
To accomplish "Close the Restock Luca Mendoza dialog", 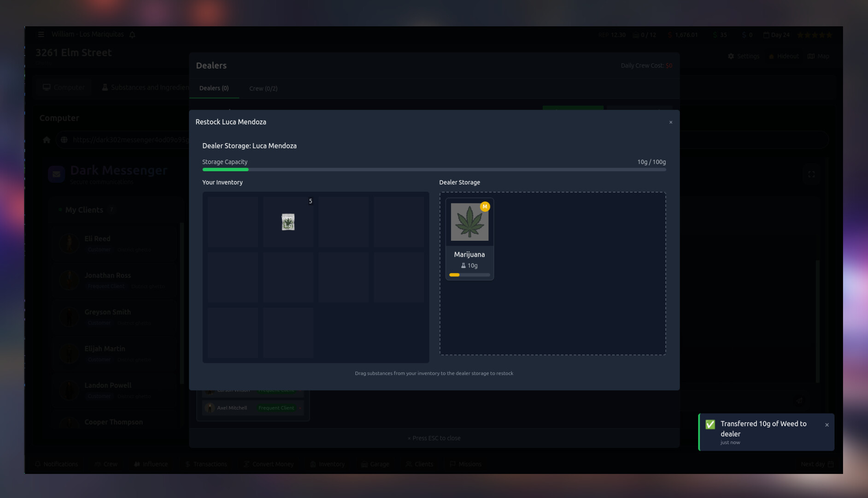I will click(x=671, y=122).
